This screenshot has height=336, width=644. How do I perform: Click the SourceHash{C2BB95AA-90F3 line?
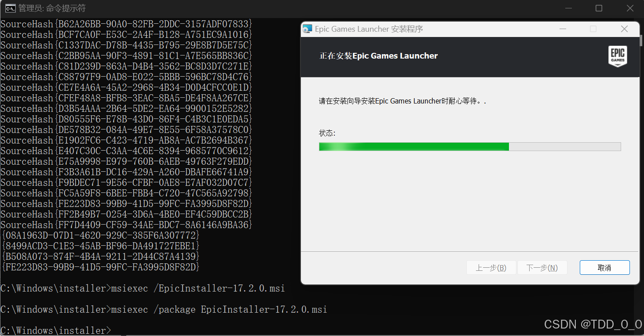(127, 56)
